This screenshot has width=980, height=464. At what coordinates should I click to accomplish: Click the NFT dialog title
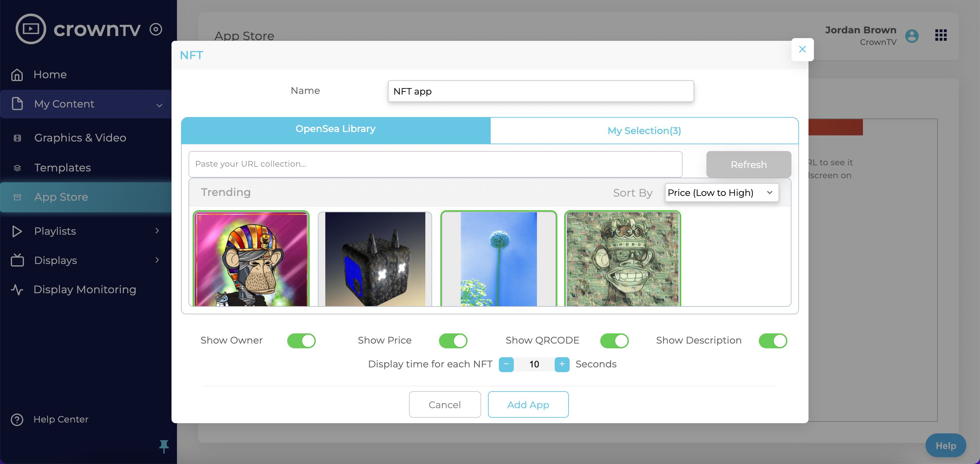point(191,55)
